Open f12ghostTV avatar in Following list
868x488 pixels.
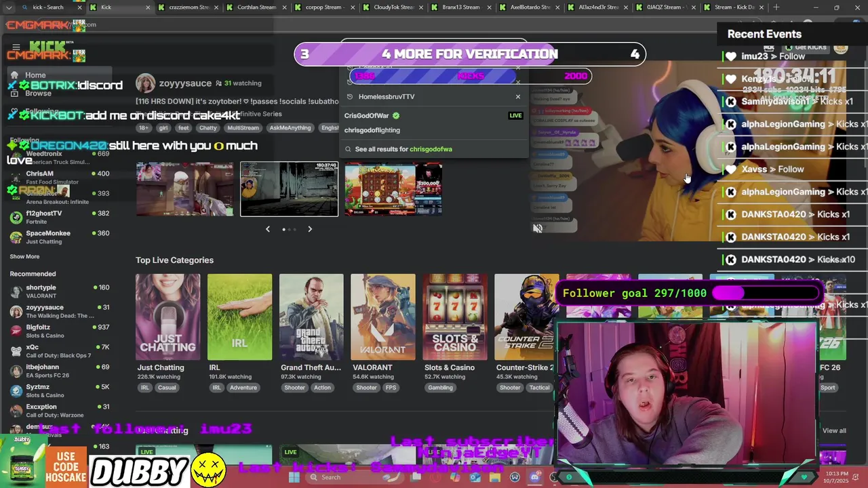(16, 218)
